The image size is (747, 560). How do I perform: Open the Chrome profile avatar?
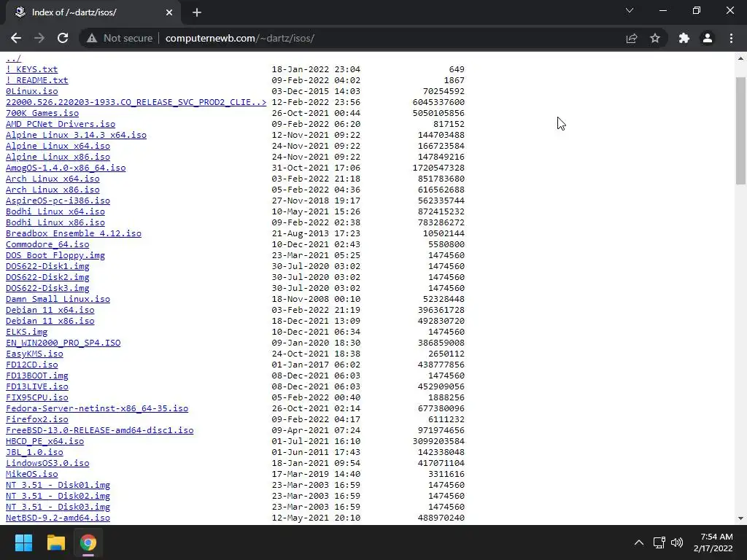pos(708,38)
